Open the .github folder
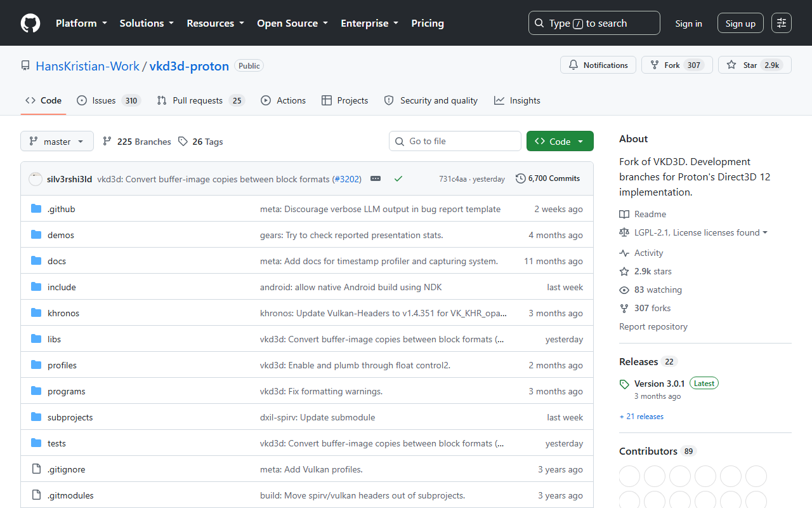The image size is (812, 508). [61, 209]
